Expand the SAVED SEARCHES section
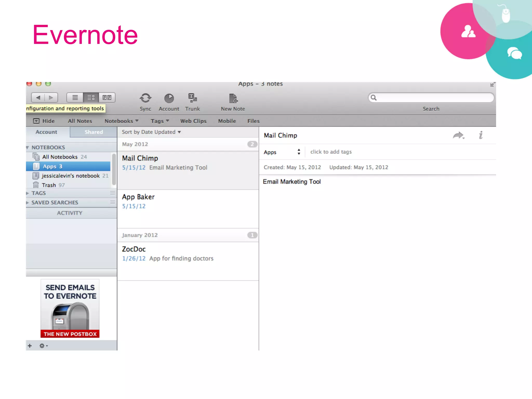This screenshot has width=532, height=399. [x=28, y=203]
